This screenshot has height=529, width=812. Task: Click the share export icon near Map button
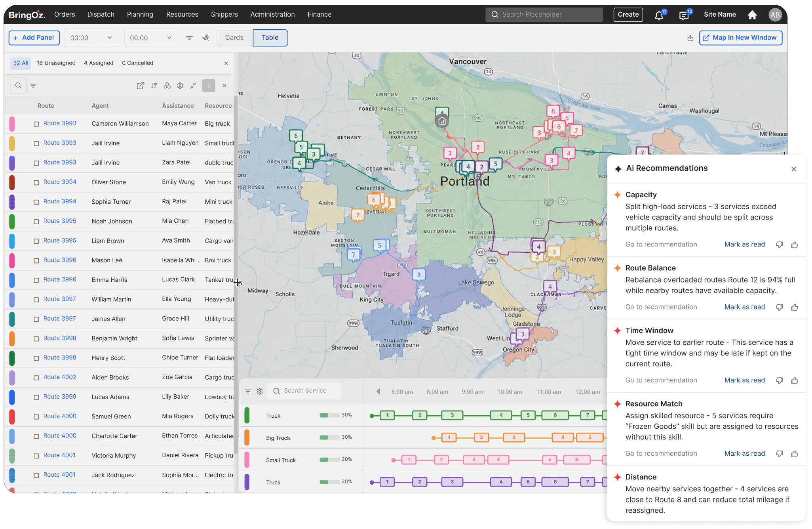pos(690,38)
